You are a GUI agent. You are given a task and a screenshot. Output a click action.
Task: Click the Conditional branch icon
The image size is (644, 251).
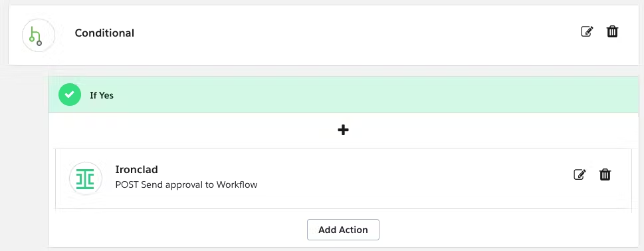(x=38, y=35)
